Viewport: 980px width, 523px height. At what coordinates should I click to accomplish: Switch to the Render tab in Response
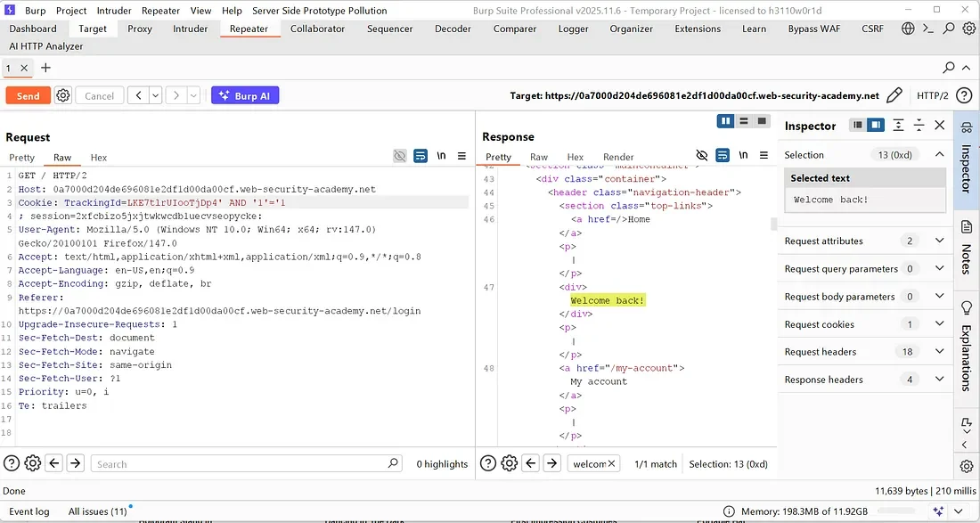tap(618, 157)
